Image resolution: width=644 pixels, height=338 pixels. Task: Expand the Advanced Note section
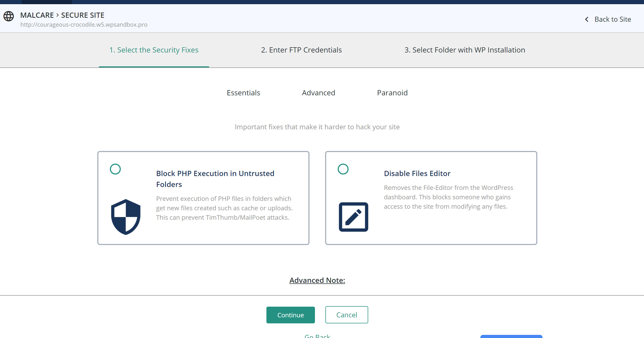point(317,280)
